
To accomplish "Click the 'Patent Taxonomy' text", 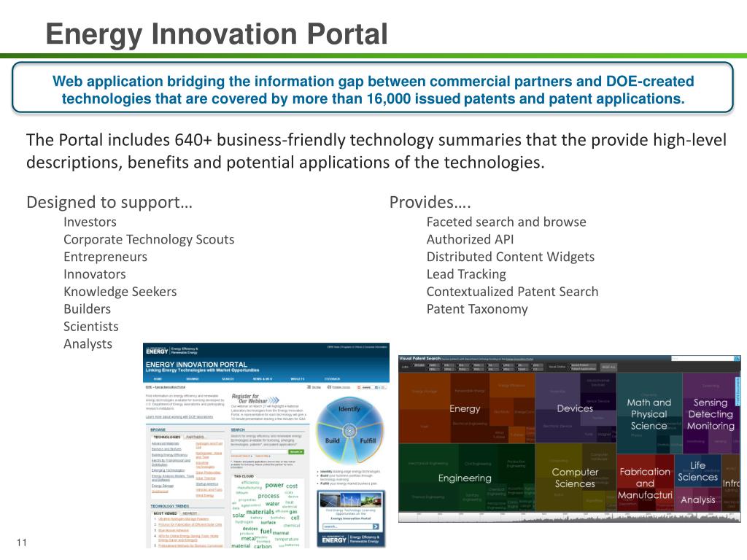I will pyautogui.click(x=477, y=309).
